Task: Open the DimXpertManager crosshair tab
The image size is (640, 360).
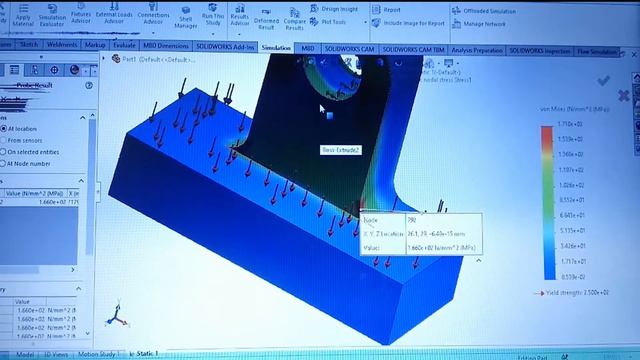Action: pos(54,70)
